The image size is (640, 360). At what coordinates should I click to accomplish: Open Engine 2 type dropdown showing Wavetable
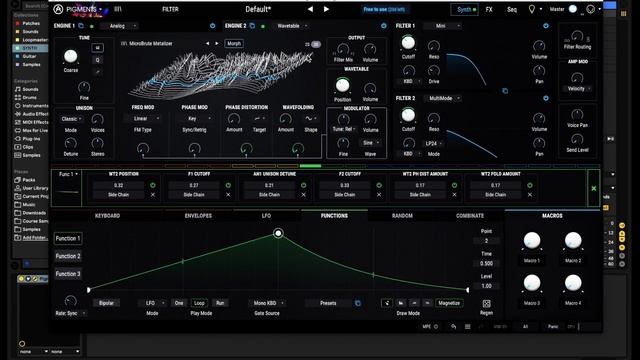pos(291,26)
